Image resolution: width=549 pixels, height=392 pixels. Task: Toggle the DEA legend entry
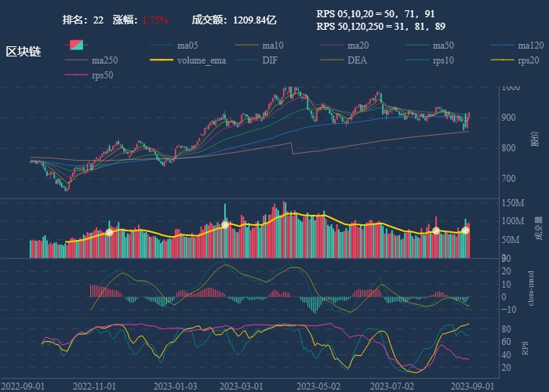(x=357, y=60)
